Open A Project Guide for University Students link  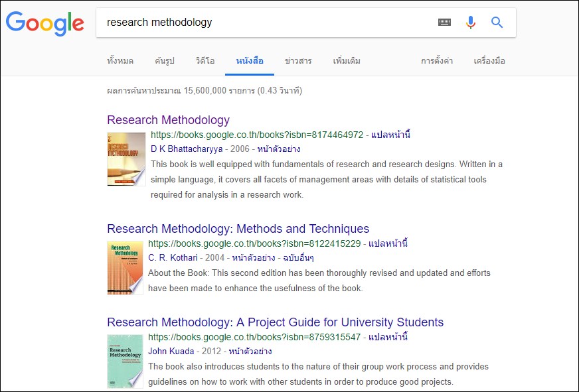(x=275, y=323)
